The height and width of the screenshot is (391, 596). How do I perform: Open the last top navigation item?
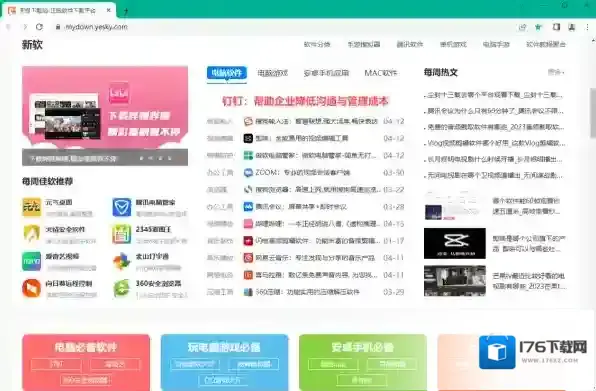[546, 44]
